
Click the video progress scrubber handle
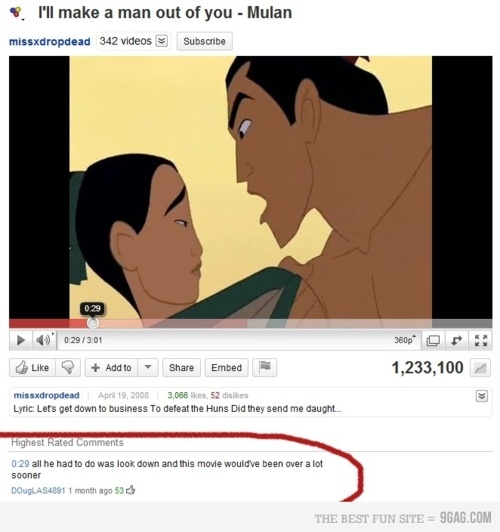93,323
